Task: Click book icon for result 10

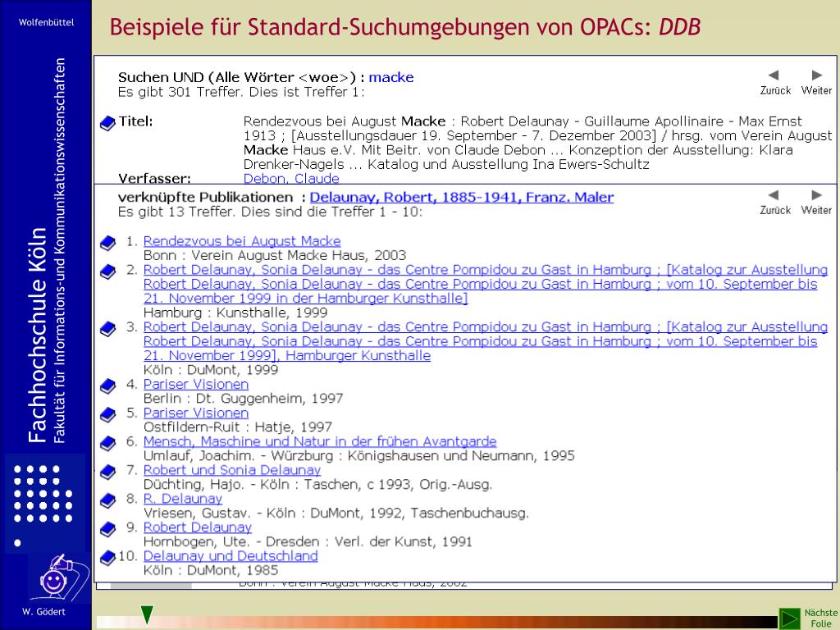Action: click(x=107, y=558)
